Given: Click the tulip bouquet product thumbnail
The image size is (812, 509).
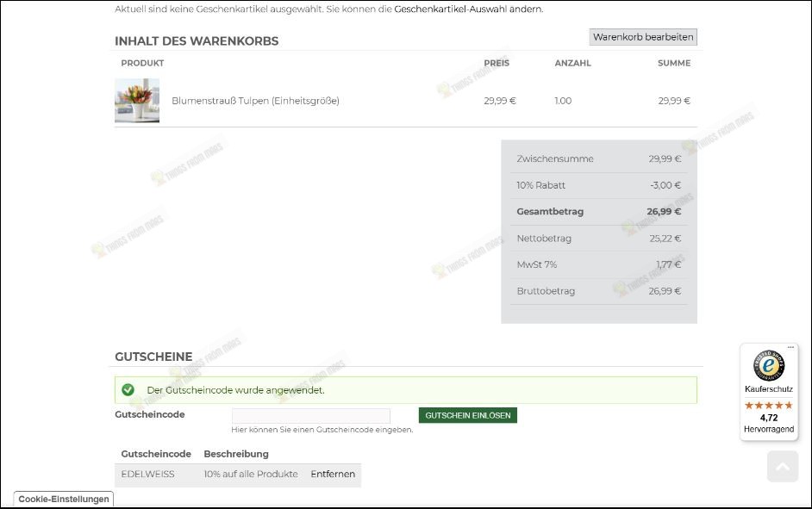Looking at the screenshot, I should pos(136,101).
